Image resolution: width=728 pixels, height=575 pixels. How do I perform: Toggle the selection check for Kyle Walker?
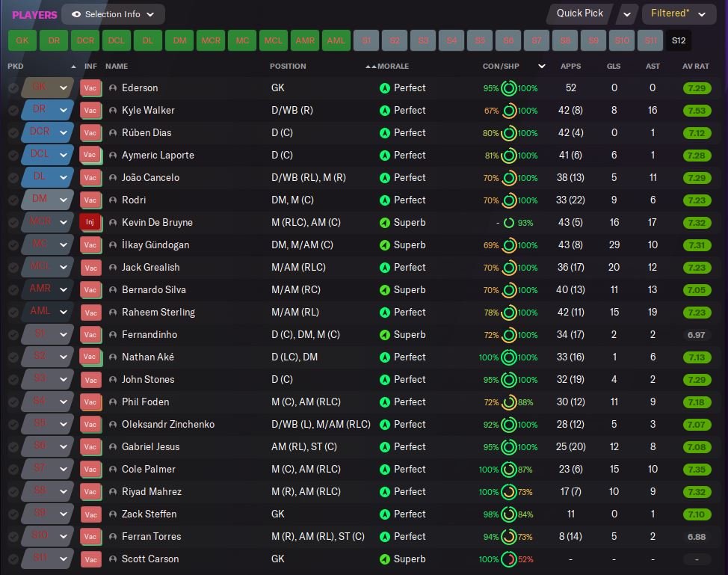13,110
